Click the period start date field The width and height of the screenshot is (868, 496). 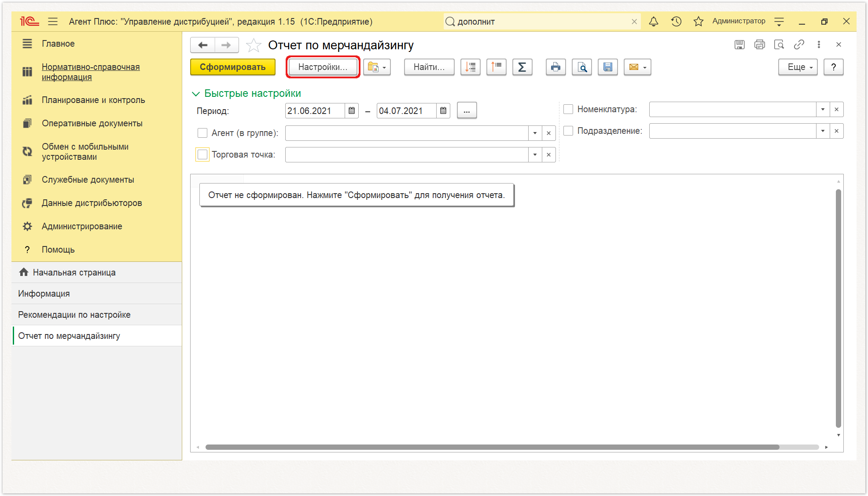pyautogui.click(x=315, y=111)
